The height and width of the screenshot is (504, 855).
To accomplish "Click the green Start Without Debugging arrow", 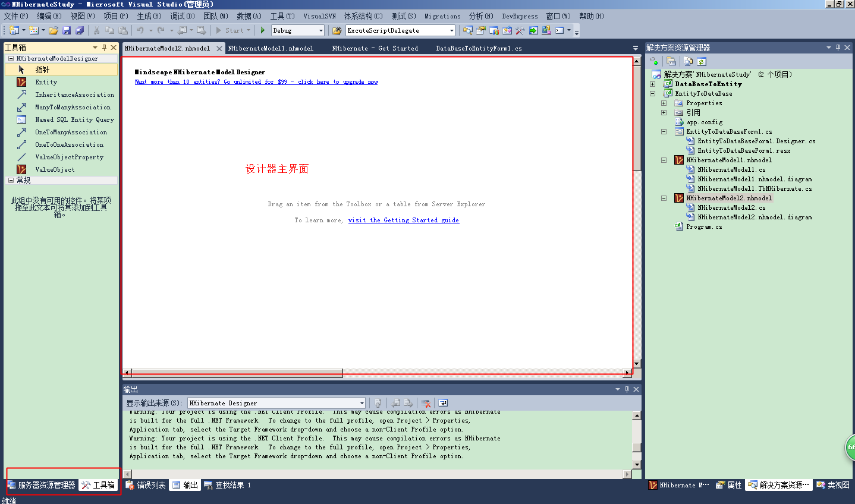I will pos(263,30).
